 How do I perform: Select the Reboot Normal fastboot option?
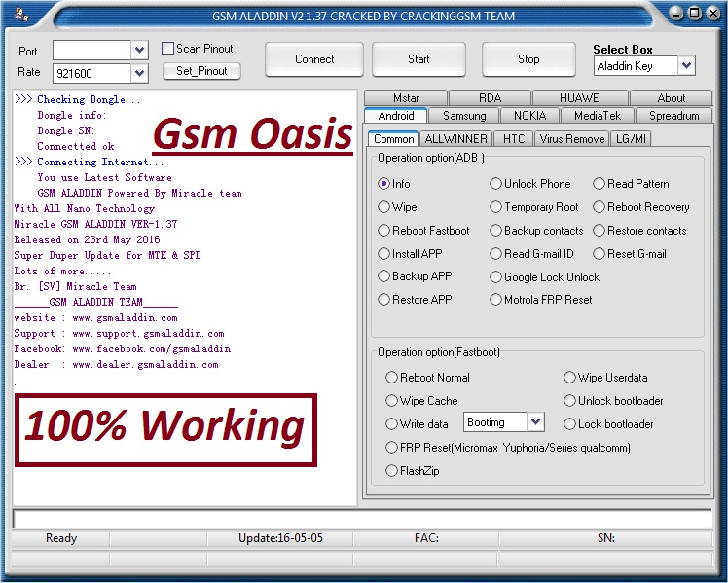click(391, 378)
